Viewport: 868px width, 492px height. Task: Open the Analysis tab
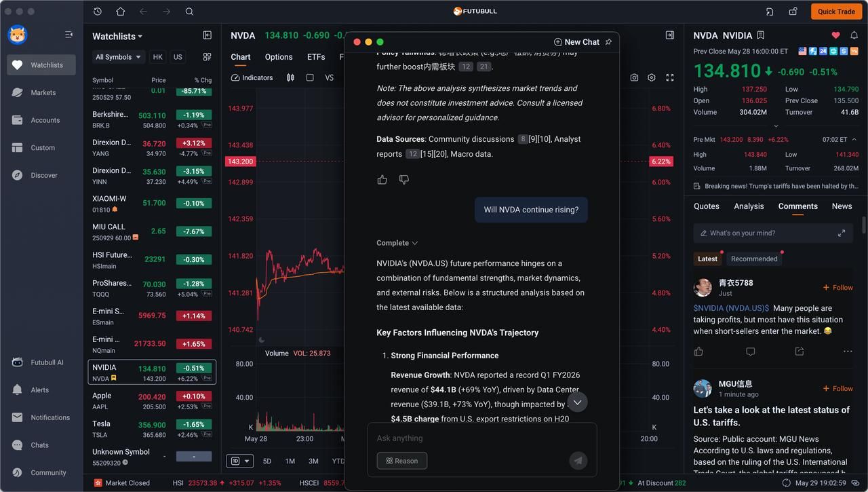click(749, 206)
